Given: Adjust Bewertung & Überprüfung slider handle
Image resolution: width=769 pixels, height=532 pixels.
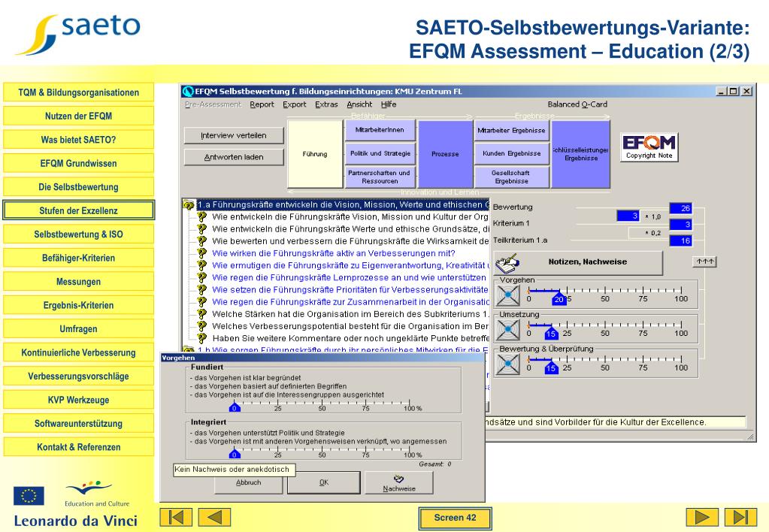Looking at the screenshot, I should coord(551,367).
